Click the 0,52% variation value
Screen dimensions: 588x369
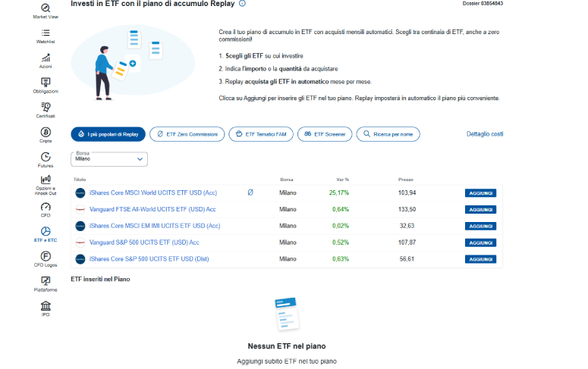click(x=341, y=242)
